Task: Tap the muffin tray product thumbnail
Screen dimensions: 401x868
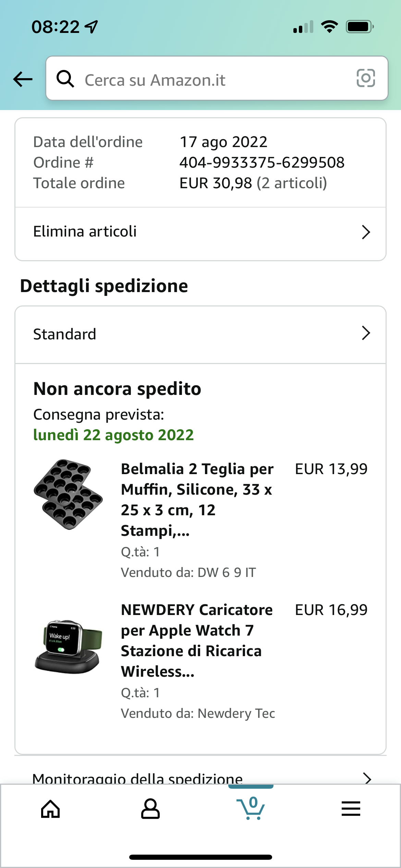Action: click(68, 494)
